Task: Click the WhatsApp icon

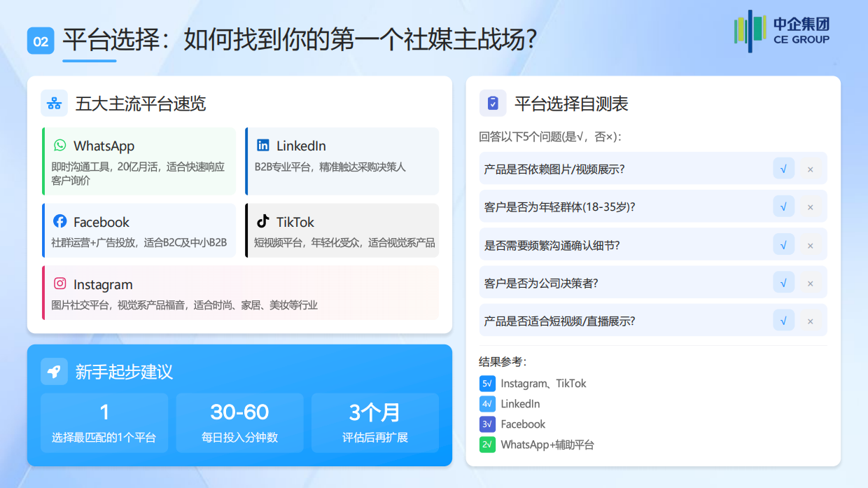Action: [59, 146]
